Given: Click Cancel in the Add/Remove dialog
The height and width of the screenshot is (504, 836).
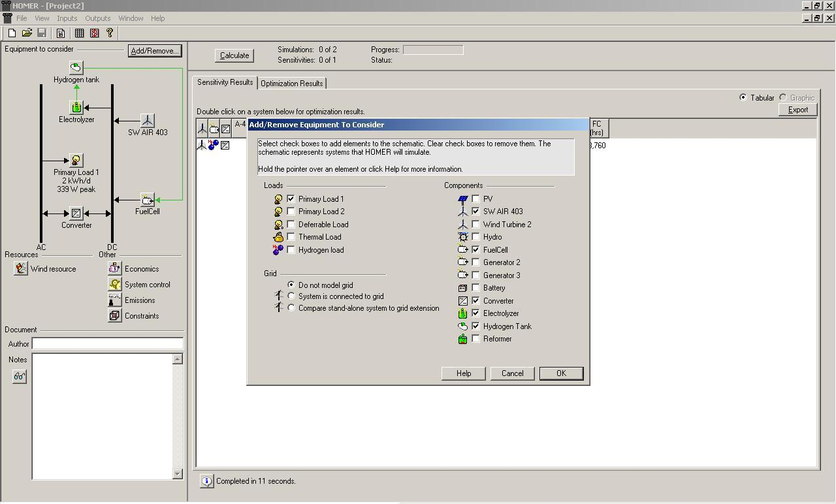Looking at the screenshot, I should click(x=512, y=373).
